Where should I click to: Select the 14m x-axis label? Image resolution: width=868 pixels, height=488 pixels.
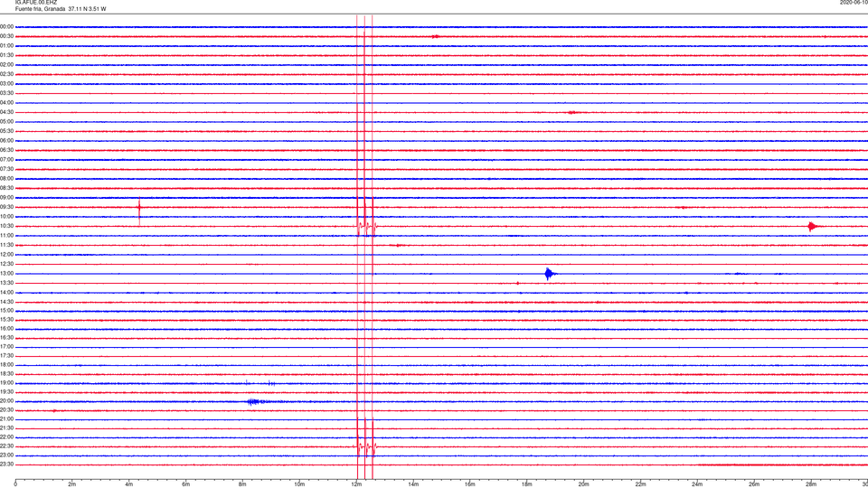tap(413, 484)
